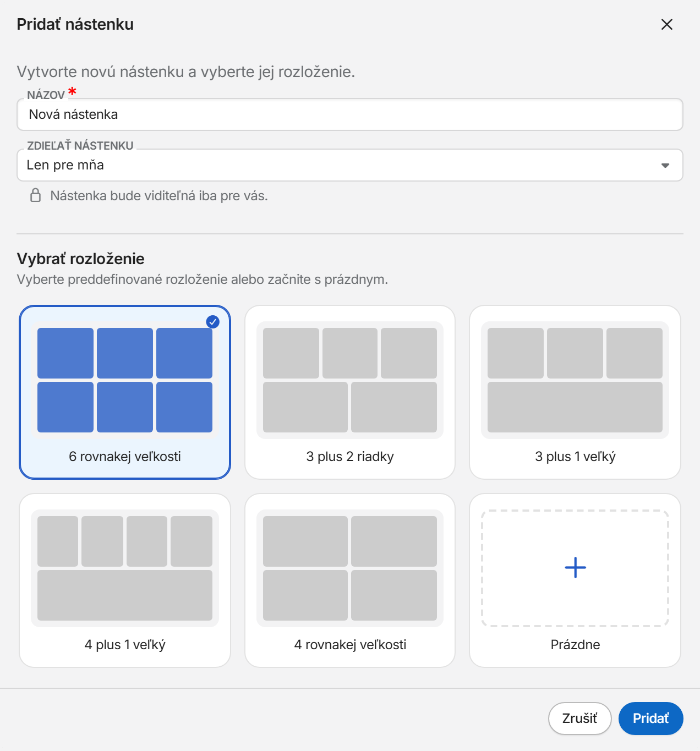Confirm with the Pridať button
This screenshot has height=751, width=700.
point(651,719)
